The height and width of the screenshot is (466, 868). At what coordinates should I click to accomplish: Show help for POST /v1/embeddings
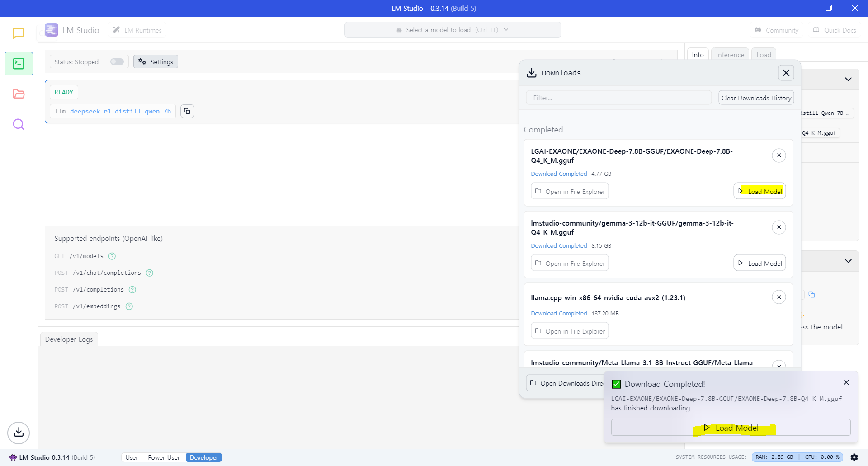[x=129, y=306]
